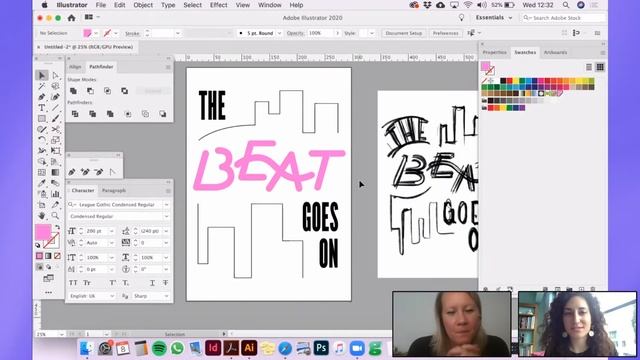This screenshot has width=640, height=360.
Task: Select the Direct Selection tool
Action: (x=55, y=76)
